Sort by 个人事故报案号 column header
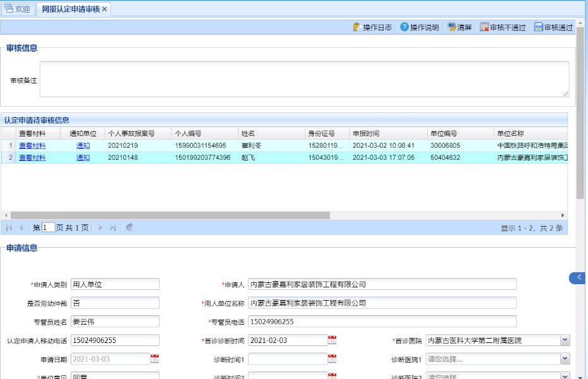Image resolution: width=588 pixels, height=379 pixels. click(x=138, y=133)
